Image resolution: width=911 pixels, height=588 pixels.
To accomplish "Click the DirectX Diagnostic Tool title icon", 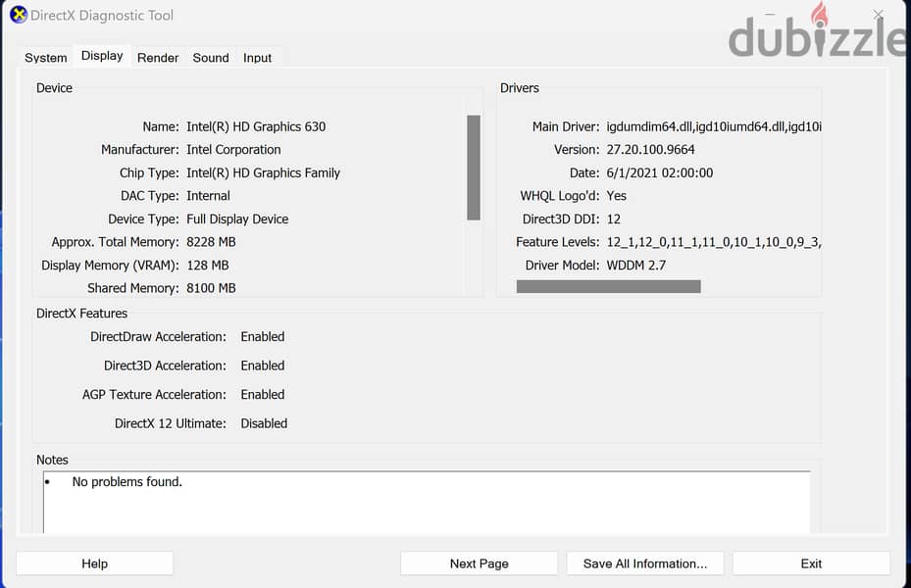I will pyautogui.click(x=19, y=15).
